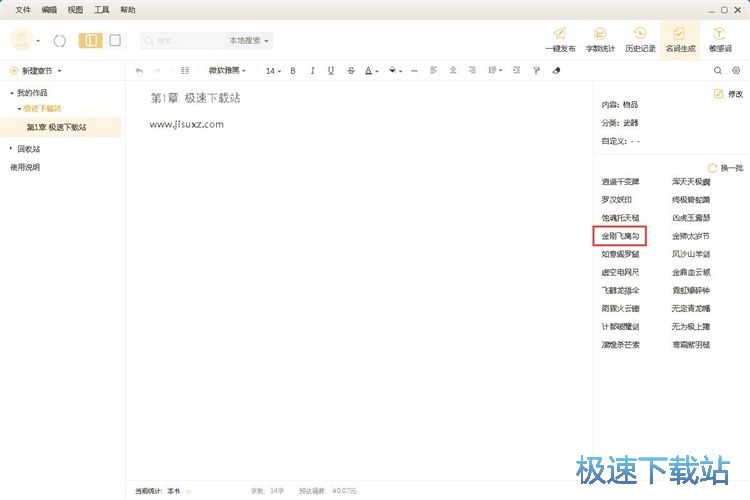Insert a horizontal line
Image resolution: width=750 pixels, height=500 pixels.
click(x=414, y=71)
